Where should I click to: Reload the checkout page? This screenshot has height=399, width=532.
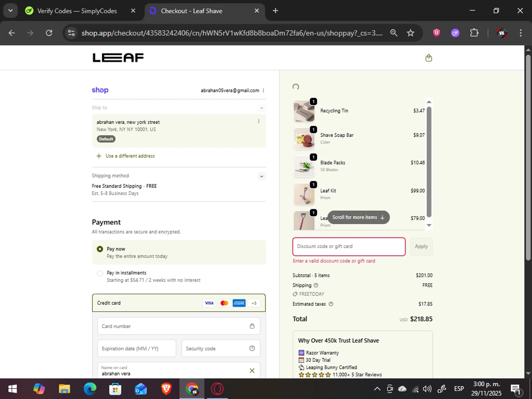pyautogui.click(x=49, y=33)
